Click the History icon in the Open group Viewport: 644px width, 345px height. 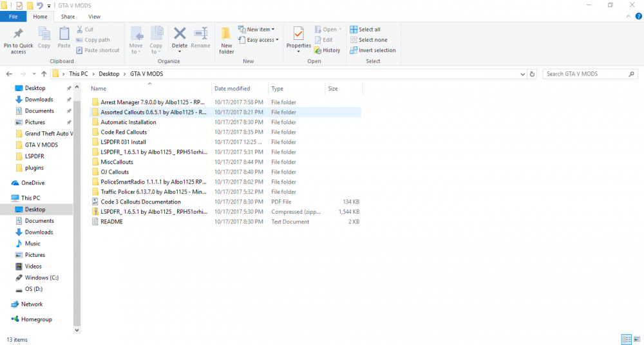[317, 50]
